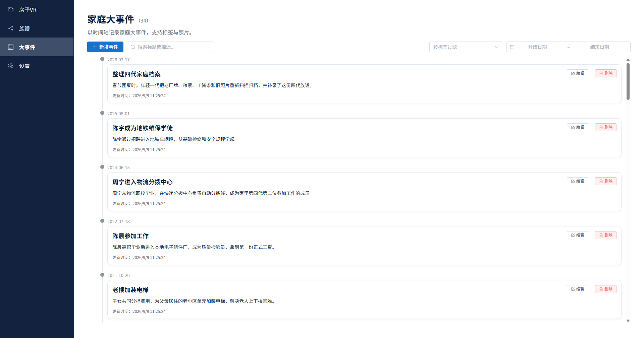The image size is (644, 338).
Task: Add a new event with 新增事件
Action: tap(105, 47)
